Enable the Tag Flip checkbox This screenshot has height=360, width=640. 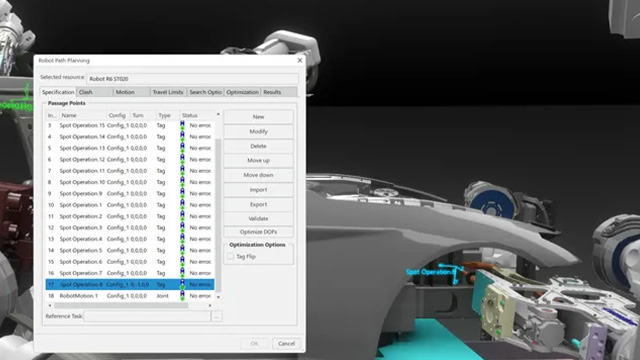(231, 256)
